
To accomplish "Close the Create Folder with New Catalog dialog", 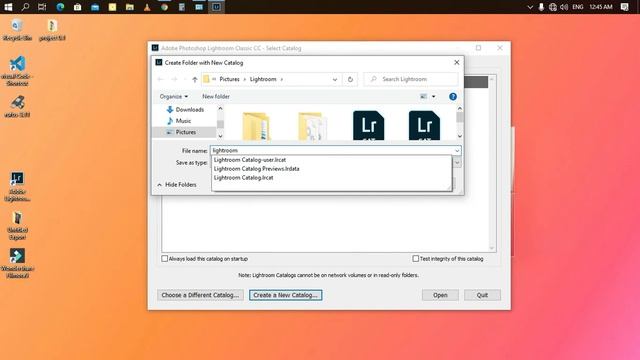I will (x=456, y=62).
